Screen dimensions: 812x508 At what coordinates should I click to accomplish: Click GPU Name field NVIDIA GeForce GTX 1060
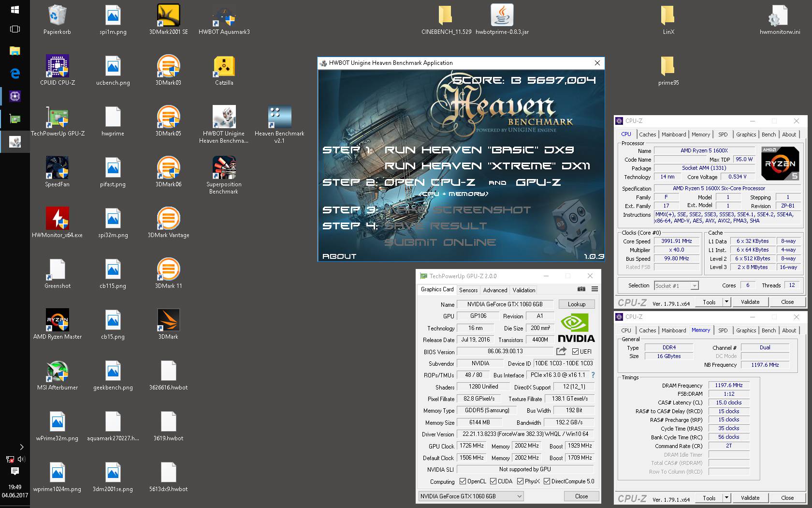(505, 304)
